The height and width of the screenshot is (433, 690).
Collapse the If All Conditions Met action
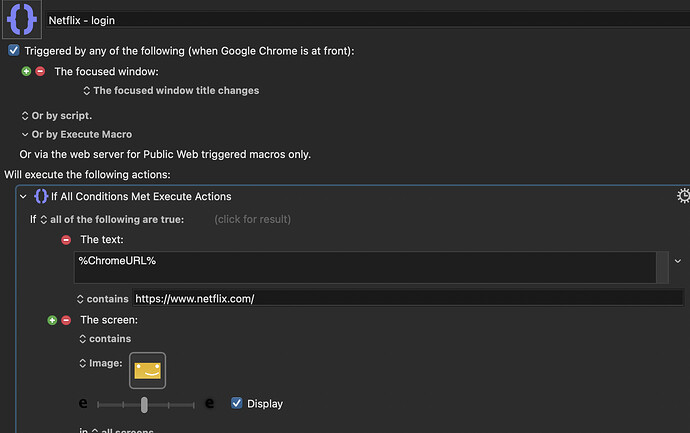pyautogui.click(x=23, y=197)
